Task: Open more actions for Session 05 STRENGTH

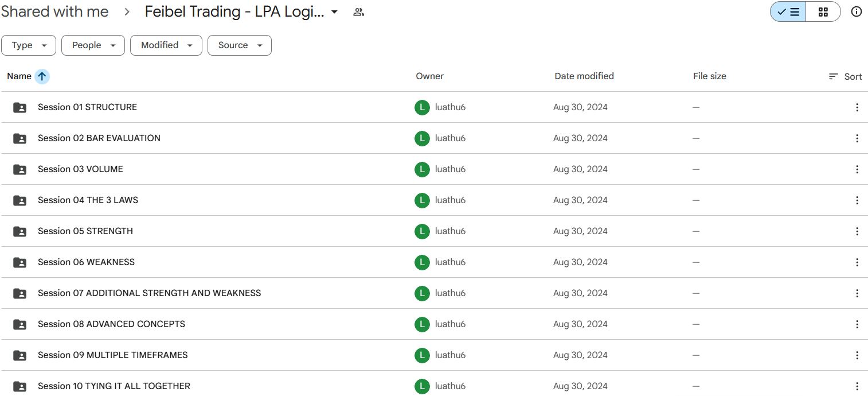Action: [x=857, y=231]
